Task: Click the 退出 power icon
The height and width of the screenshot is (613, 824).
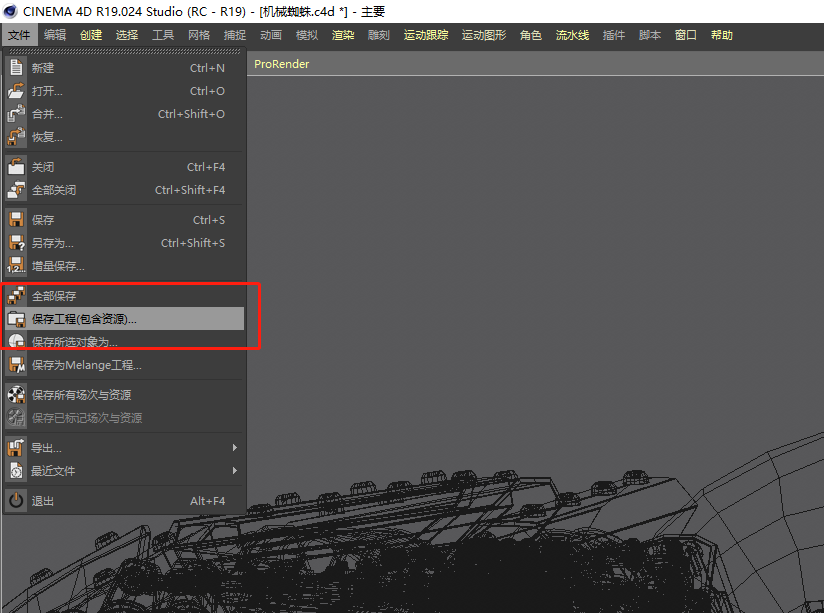Action: click(16, 500)
